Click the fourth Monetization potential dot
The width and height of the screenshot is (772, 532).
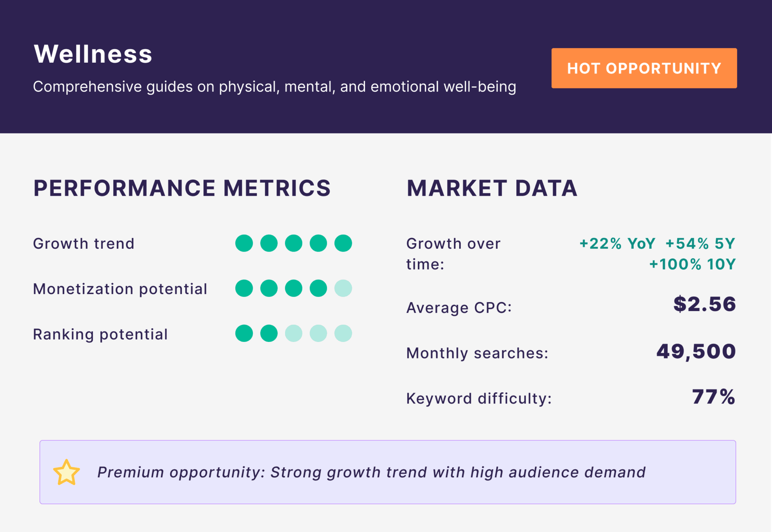[318, 289]
